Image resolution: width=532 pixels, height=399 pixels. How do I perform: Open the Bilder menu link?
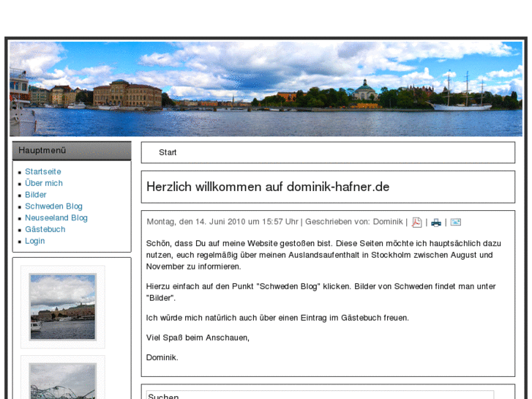tap(36, 195)
